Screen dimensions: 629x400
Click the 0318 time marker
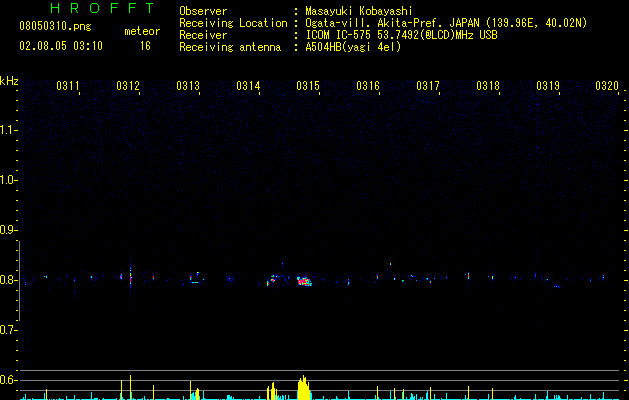pyautogui.click(x=488, y=86)
